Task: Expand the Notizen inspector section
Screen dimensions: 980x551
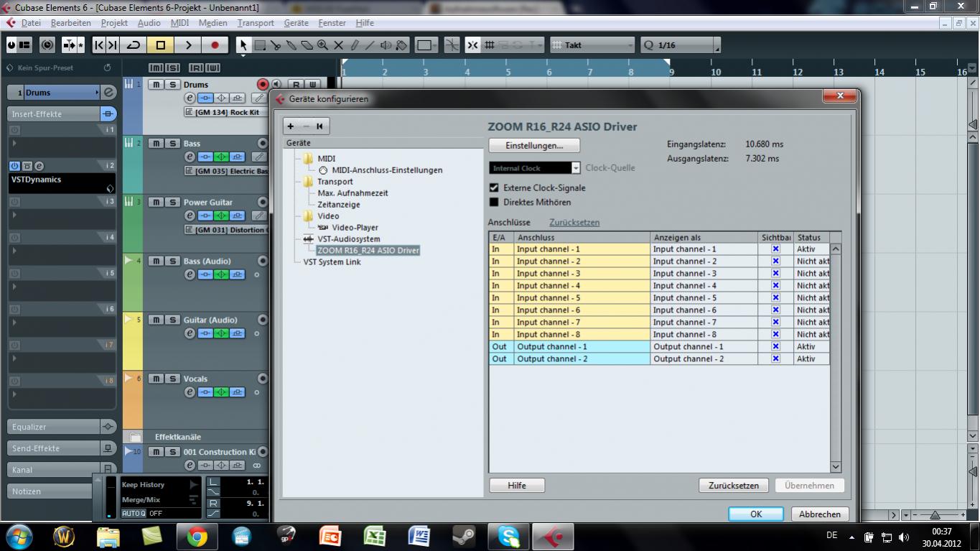Action: click(x=51, y=491)
